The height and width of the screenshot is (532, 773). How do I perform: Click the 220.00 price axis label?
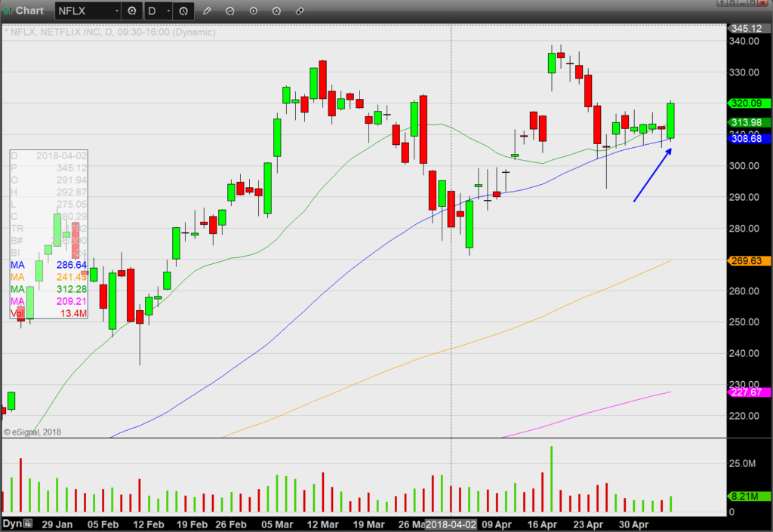(x=744, y=416)
